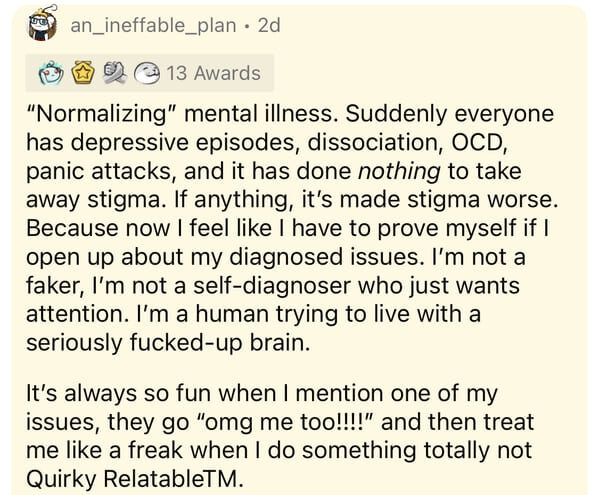This screenshot has height=495, width=599.
Task: Select the white wholesome seal award
Action: click(147, 73)
